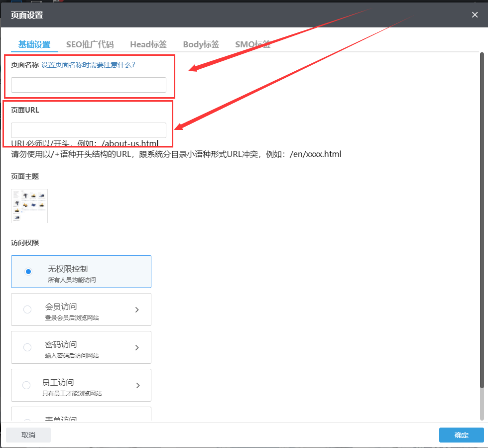Select the Body标签 tab

[201, 44]
